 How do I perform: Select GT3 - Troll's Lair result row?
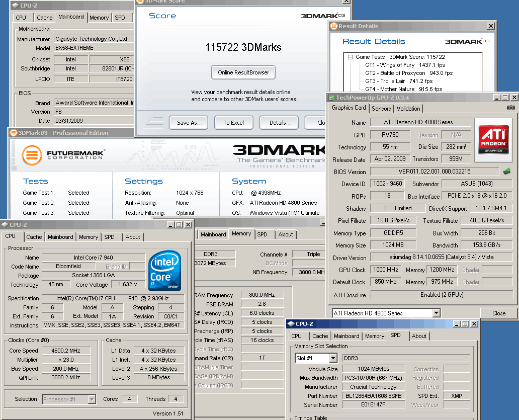click(399, 81)
